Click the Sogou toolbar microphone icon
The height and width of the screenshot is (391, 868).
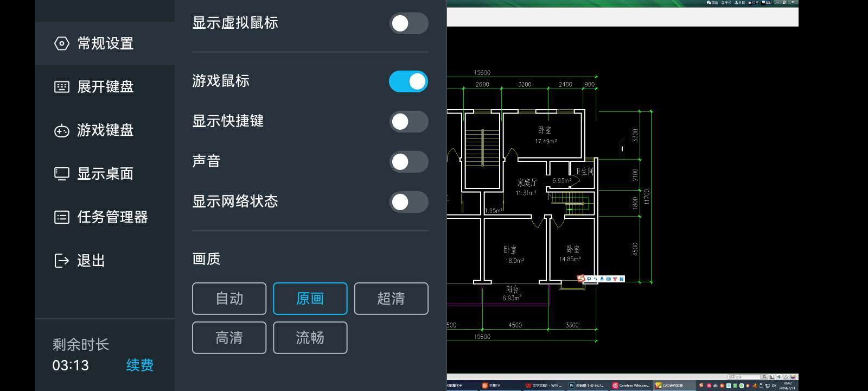click(x=602, y=279)
